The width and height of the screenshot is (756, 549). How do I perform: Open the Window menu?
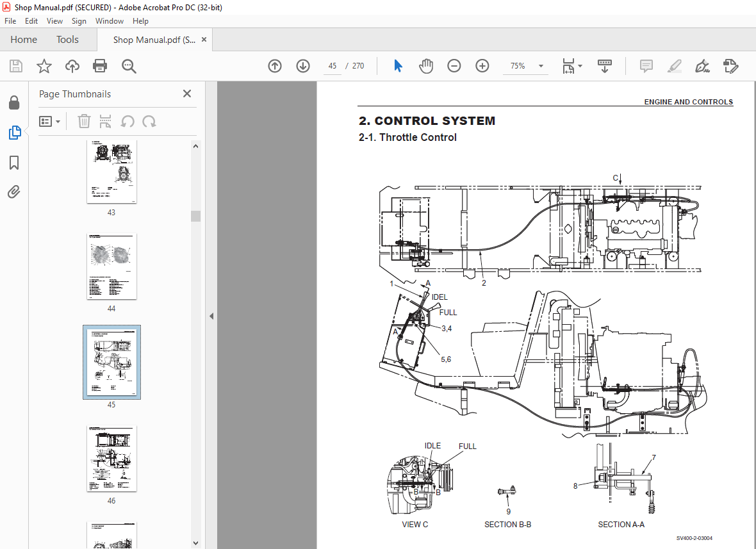[110, 21]
